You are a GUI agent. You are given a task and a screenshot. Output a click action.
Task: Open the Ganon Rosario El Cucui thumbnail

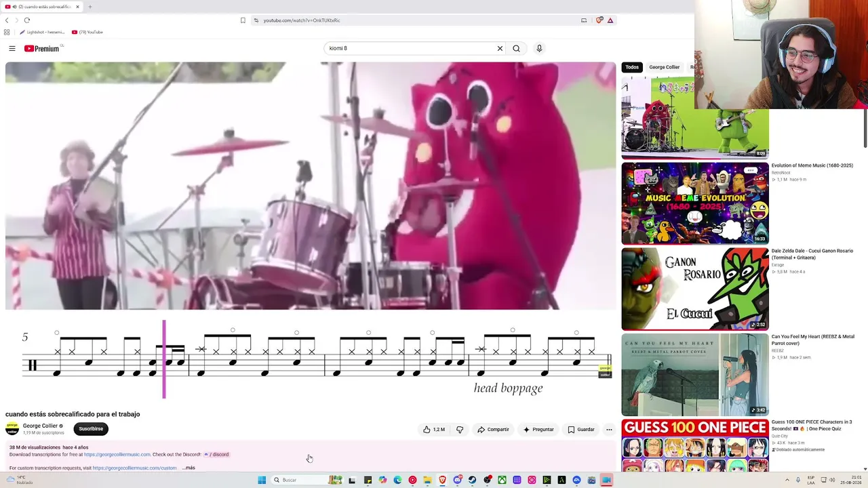coord(695,289)
